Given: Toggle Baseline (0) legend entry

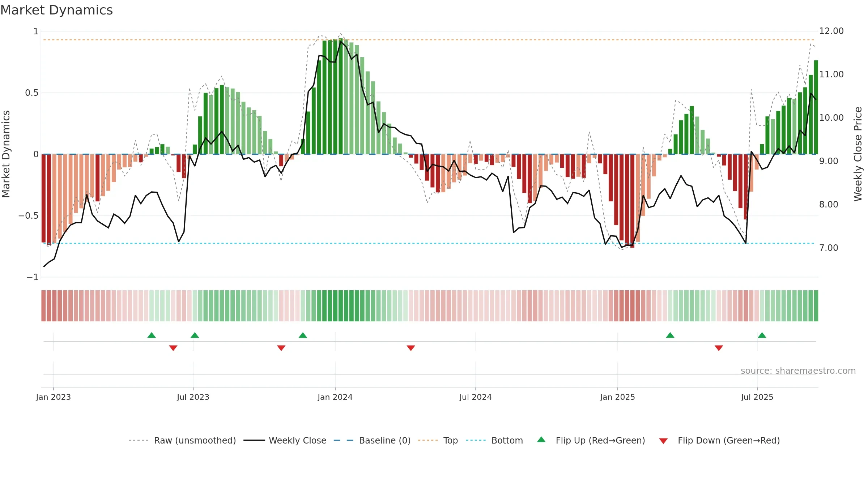Looking at the screenshot, I should 372,440.
